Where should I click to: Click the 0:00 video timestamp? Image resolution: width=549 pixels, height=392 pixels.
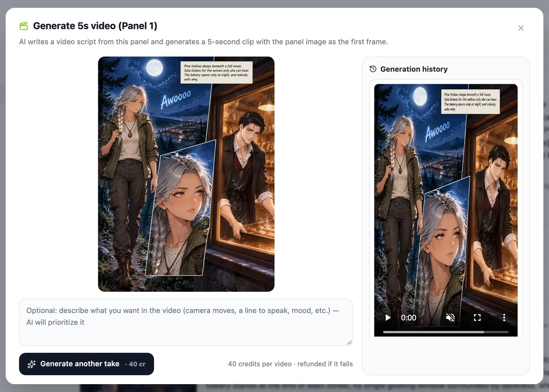pyautogui.click(x=409, y=318)
